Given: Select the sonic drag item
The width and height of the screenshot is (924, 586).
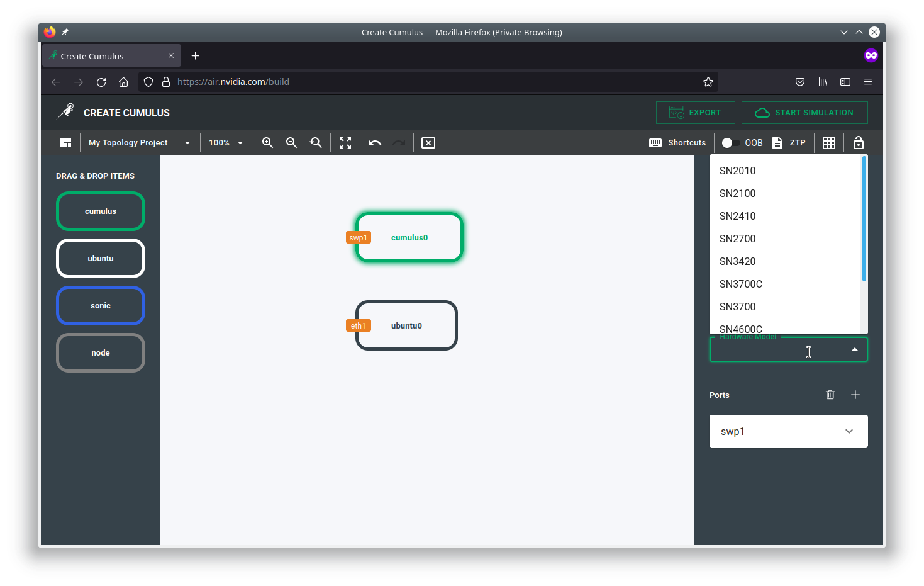Looking at the screenshot, I should click(101, 306).
